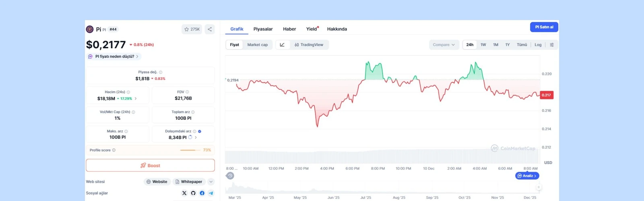Screen dimensions: 644x201
Task: Click the Pi coin logo icon
Action: click(90, 29)
